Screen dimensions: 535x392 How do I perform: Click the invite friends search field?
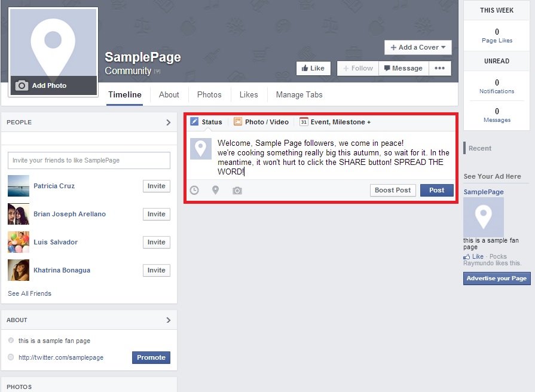click(x=89, y=160)
